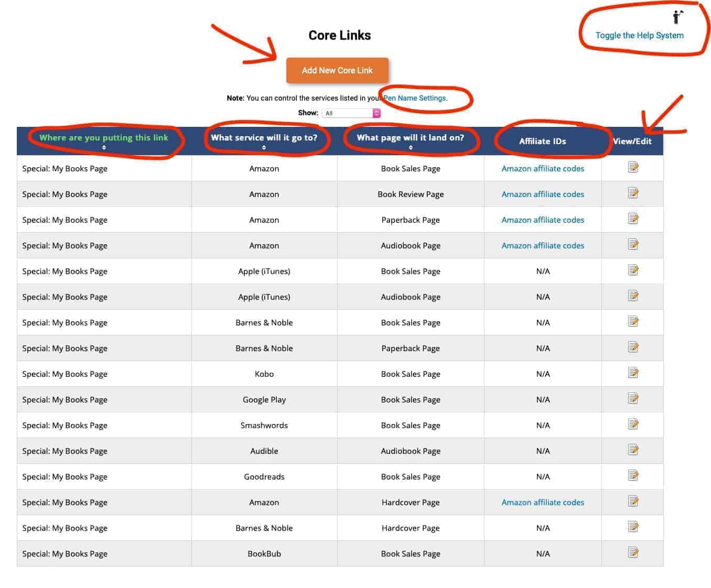Screen dimensions: 711x588
Task: Select the Audible service cell
Action: coord(264,451)
